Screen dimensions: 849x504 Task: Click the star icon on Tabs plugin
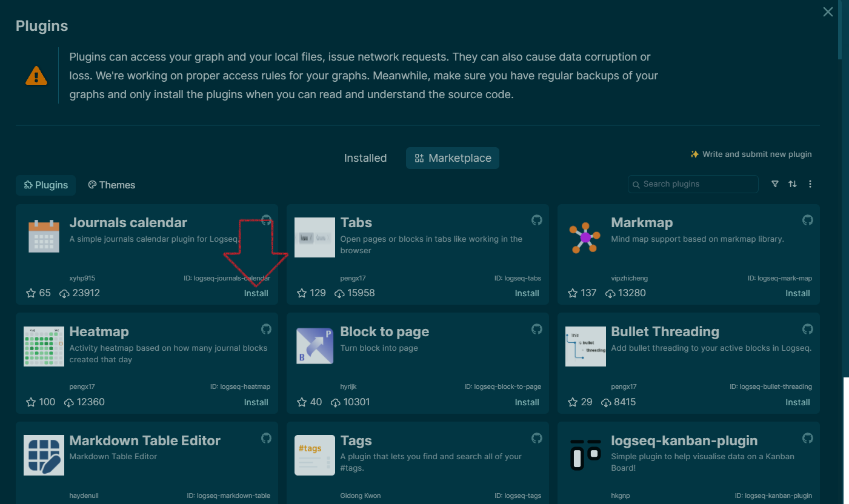click(302, 293)
